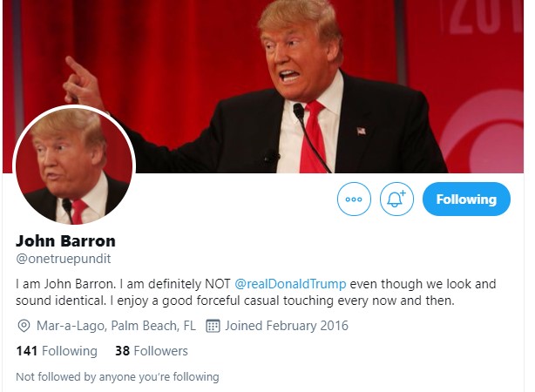Click the plus sign on the bell icon
The height and width of the screenshot is (392, 535).
point(403,193)
